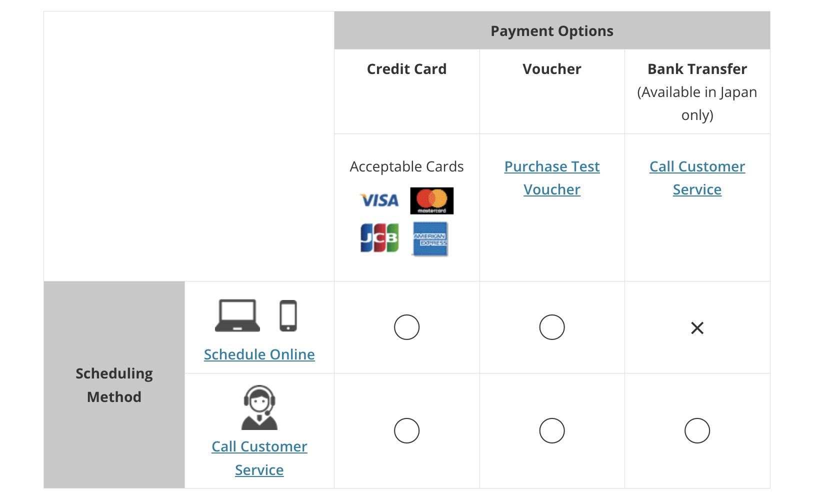Click the VISA card logo
This screenshot has width=829, height=504.
[378, 200]
